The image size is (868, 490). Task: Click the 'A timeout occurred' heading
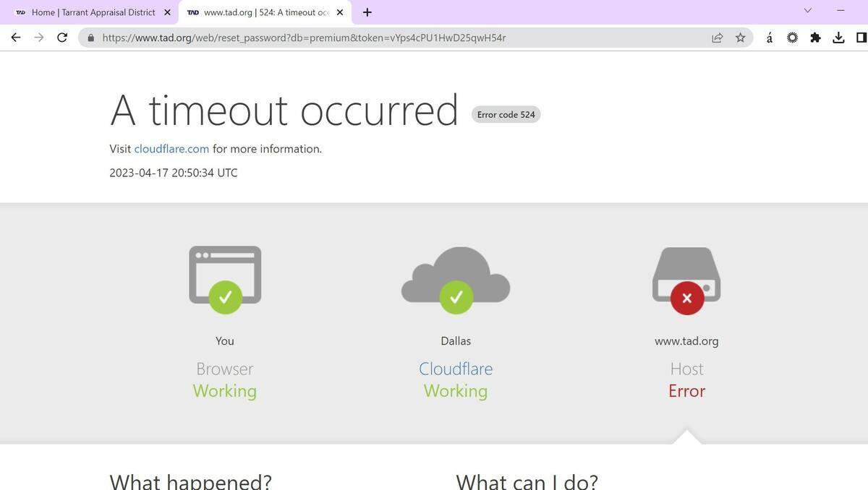284,111
